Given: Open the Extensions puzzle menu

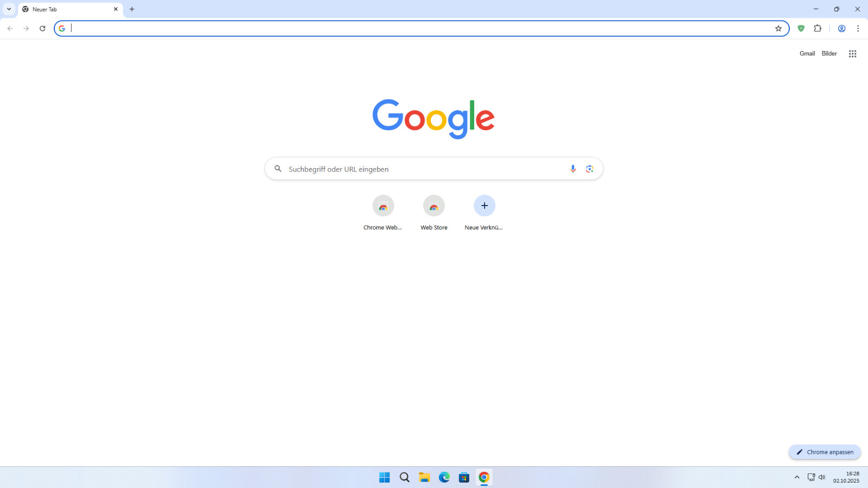Looking at the screenshot, I should point(818,28).
